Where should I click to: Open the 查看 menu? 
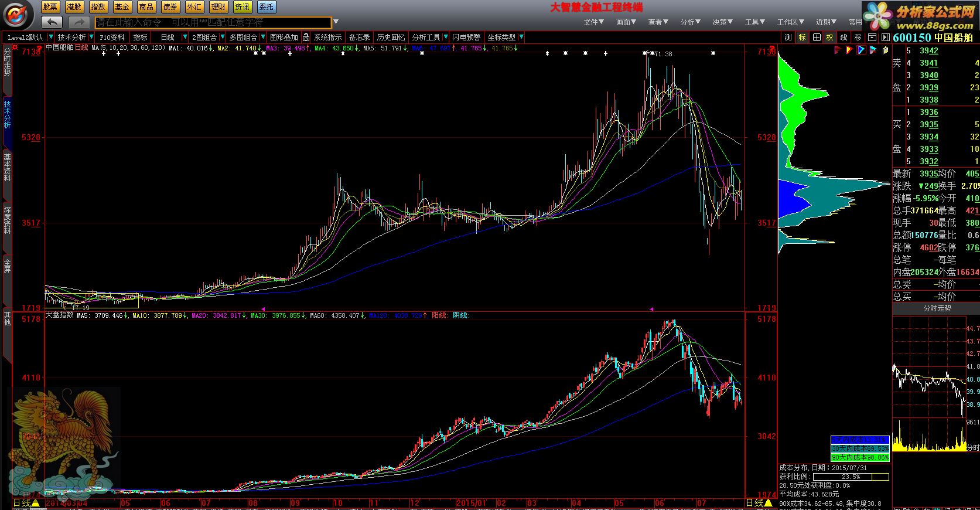pos(658,22)
